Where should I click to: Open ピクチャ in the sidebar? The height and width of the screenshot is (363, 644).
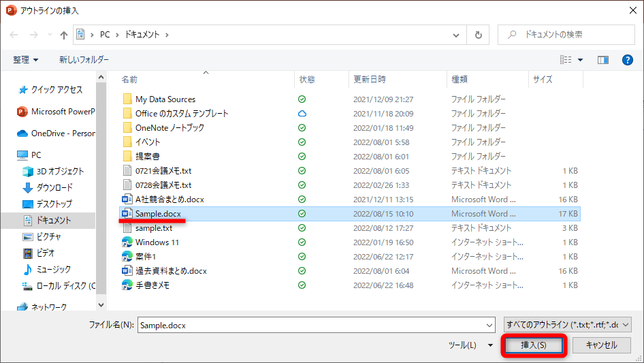click(42, 237)
